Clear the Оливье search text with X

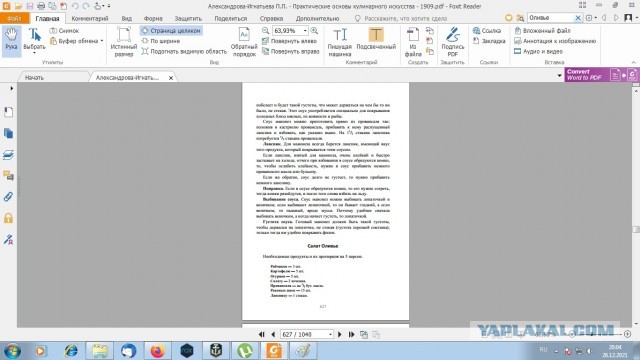[x=578, y=18]
